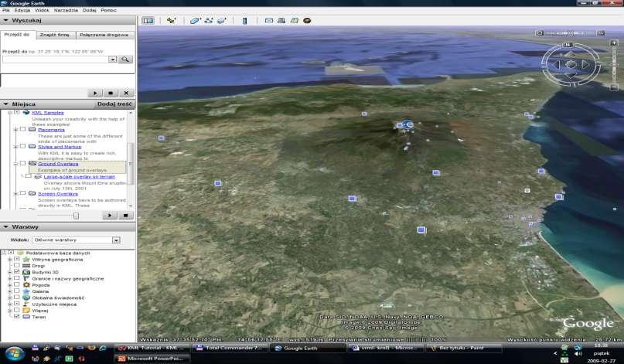
Task: Enable Large-scale overlay on terrain checkbox
Action: [29, 176]
